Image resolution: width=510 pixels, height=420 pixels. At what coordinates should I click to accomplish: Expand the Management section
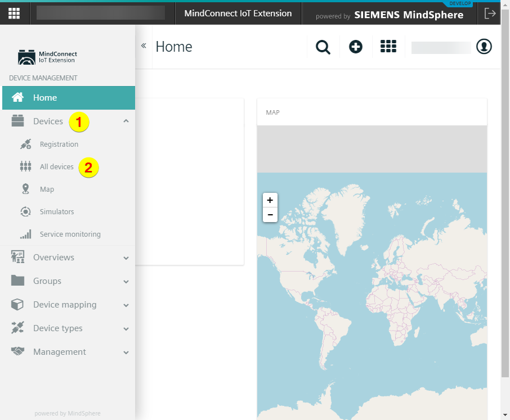[x=126, y=353]
